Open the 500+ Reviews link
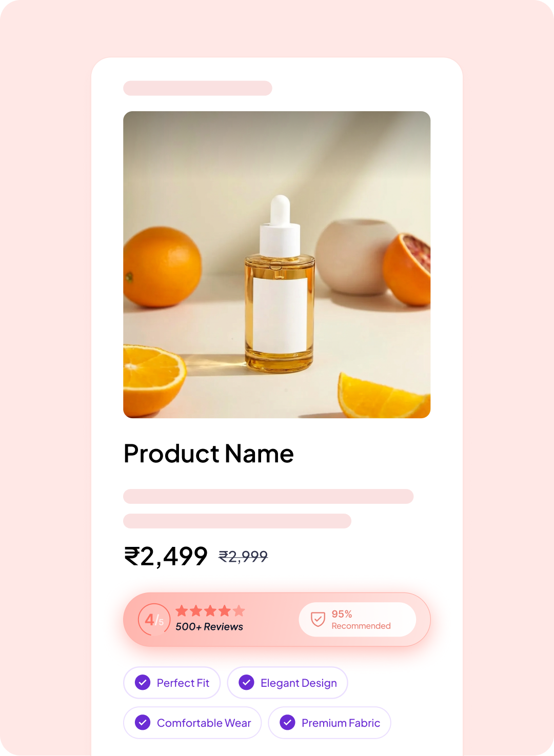 pyautogui.click(x=209, y=626)
